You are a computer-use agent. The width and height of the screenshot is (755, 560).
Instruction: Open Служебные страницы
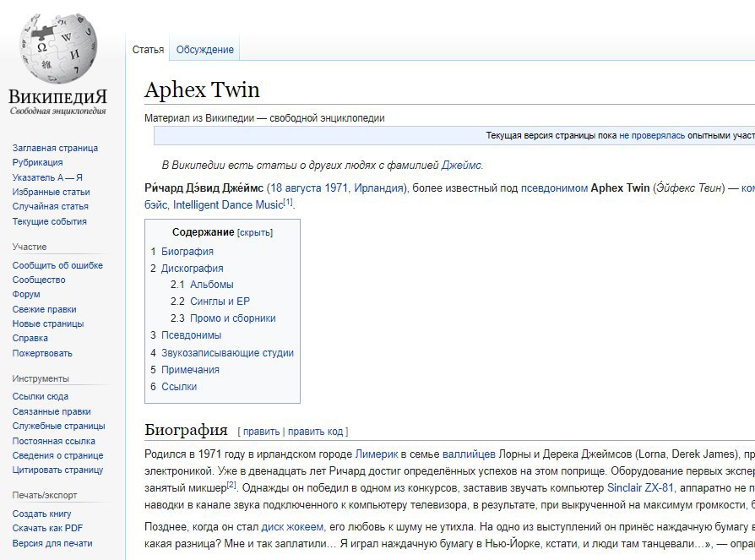tap(59, 426)
